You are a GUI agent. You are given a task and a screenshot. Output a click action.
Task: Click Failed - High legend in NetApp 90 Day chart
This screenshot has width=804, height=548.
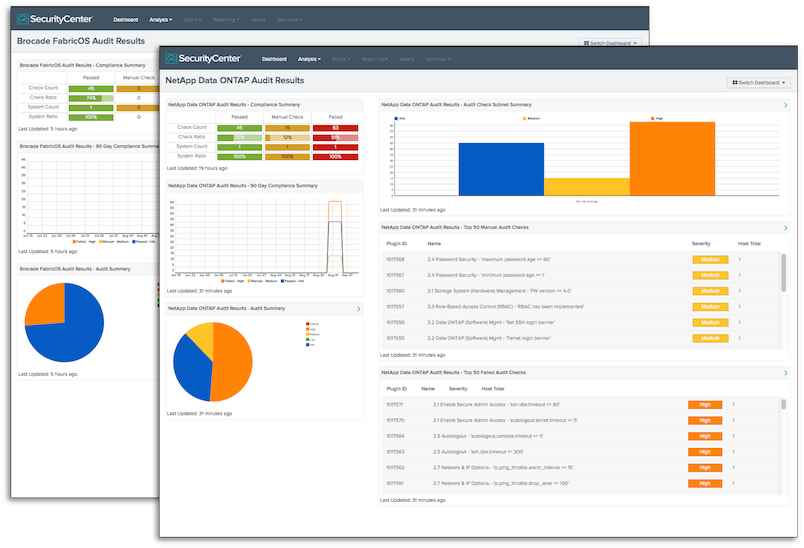(232, 281)
